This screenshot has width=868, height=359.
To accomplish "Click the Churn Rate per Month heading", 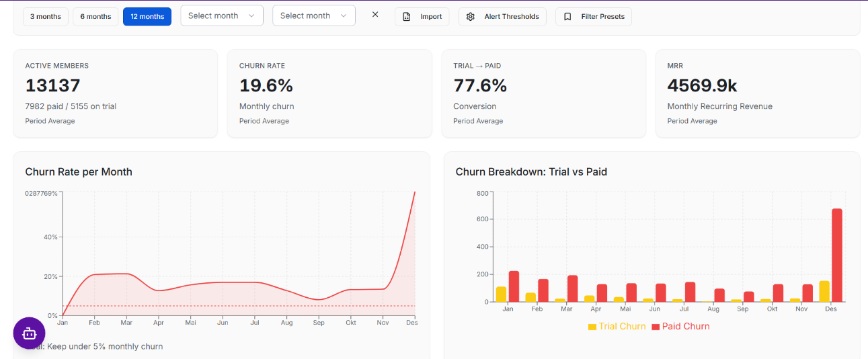I will (79, 171).
